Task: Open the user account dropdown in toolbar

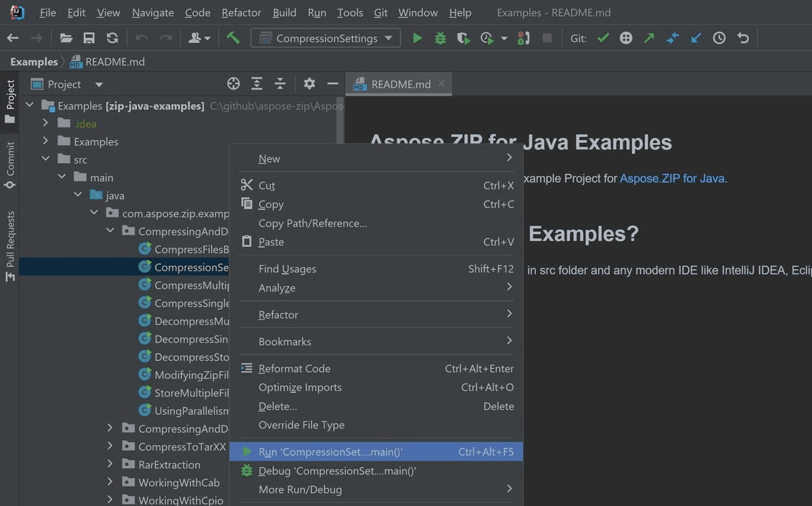Action: (x=199, y=38)
